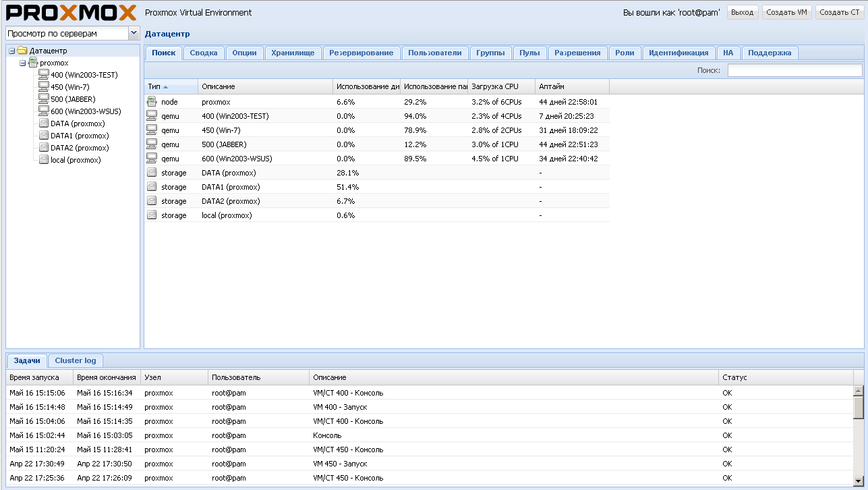Open the HA tab
The height and width of the screenshot is (490, 868).
click(x=728, y=53)
